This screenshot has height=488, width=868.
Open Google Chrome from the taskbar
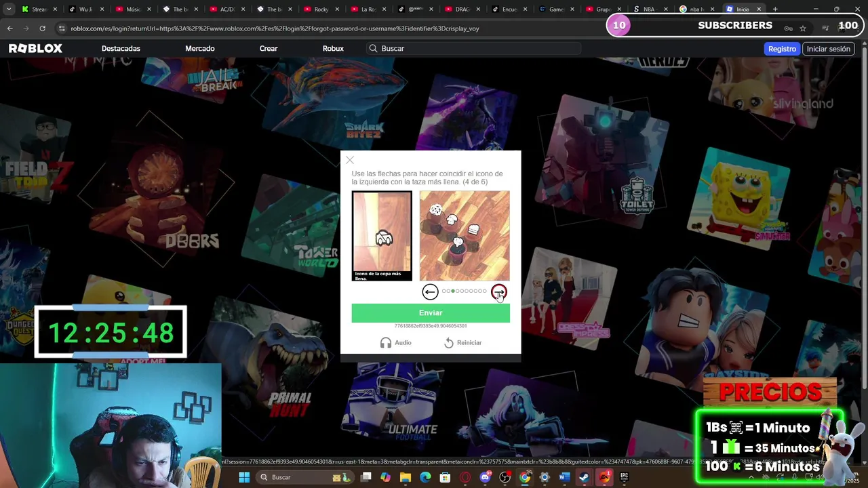(525, 477)
